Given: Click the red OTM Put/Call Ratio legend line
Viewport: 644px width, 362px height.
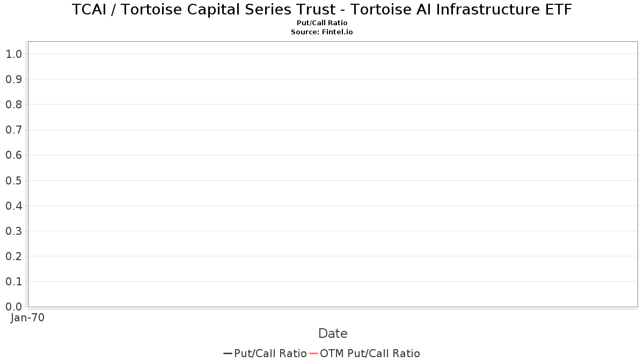Looking at the screenshot, I should pyautogui.click(x=313, y=353).
